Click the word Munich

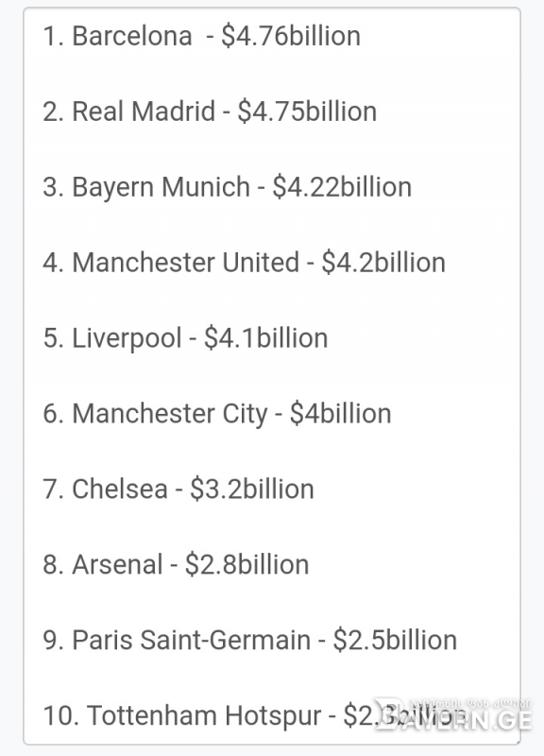tap(206, 187)
